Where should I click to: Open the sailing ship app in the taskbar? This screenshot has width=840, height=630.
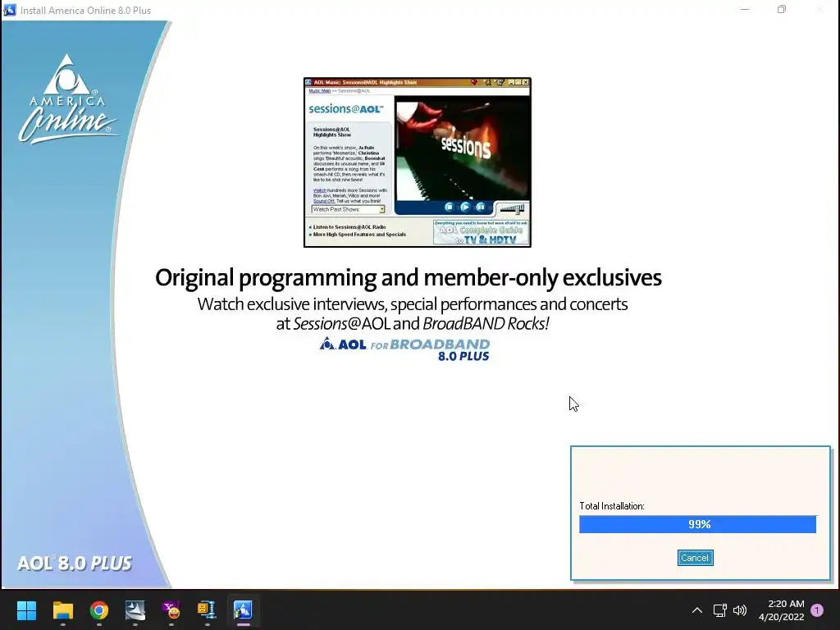point(135,610)
